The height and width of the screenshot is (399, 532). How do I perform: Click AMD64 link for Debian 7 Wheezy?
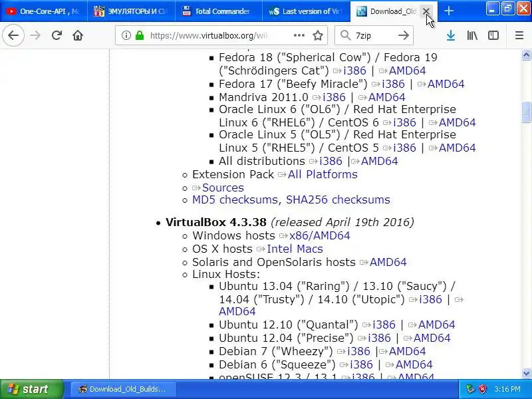click(x=407, y=352)
